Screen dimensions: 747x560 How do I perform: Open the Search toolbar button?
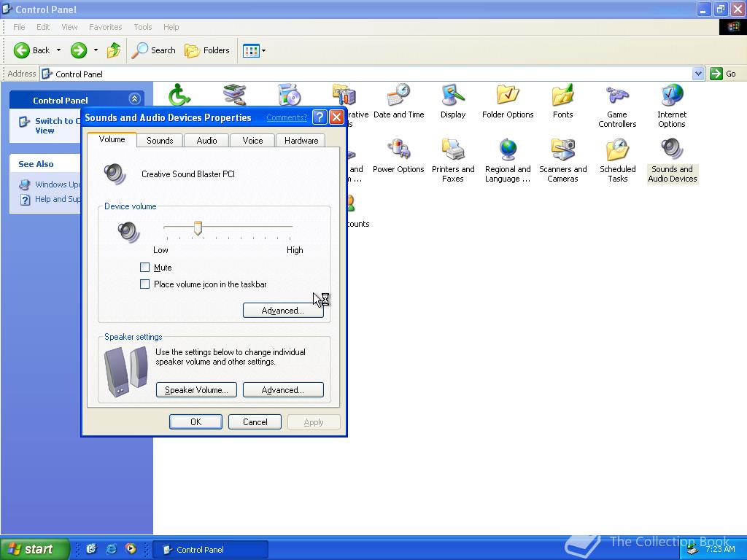coord(153,50)
